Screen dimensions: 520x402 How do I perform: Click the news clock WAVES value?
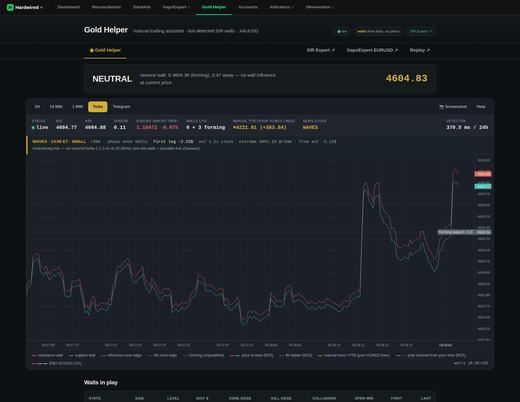coord(310,127)
